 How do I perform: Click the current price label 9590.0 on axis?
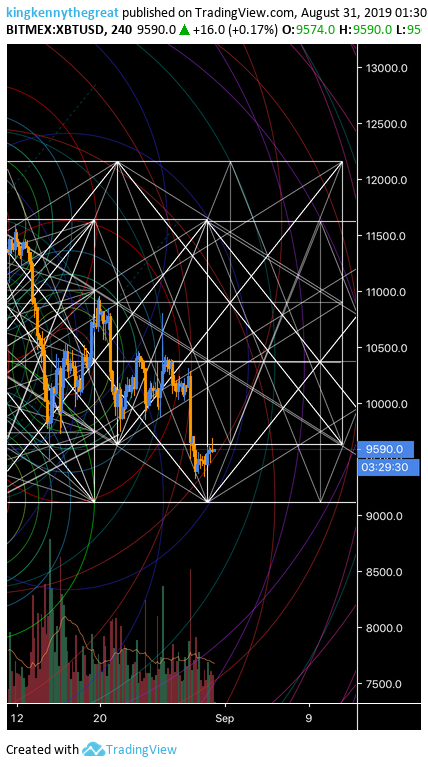386,449
